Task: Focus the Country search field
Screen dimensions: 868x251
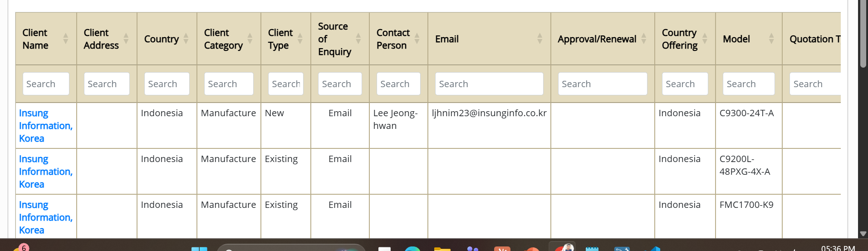Action: (167, 84)
